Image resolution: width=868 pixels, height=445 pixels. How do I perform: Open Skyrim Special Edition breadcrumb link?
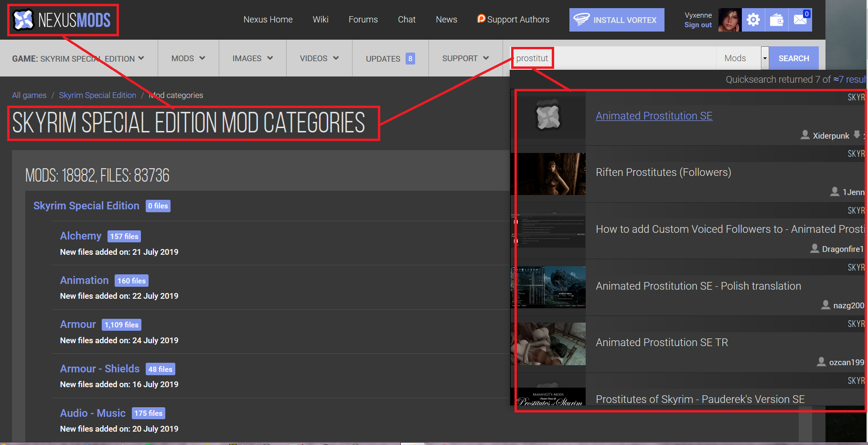coord(97,95)
